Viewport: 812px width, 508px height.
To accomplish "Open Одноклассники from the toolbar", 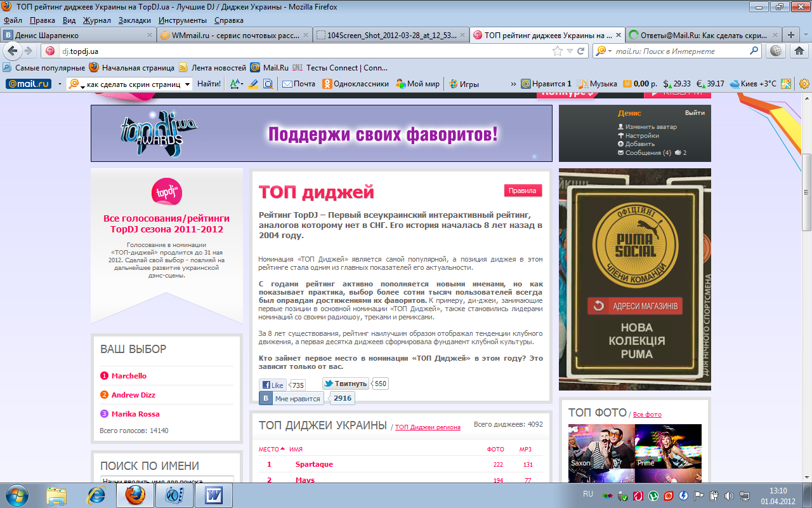I will pyautogui.click(x=355, y=84).
